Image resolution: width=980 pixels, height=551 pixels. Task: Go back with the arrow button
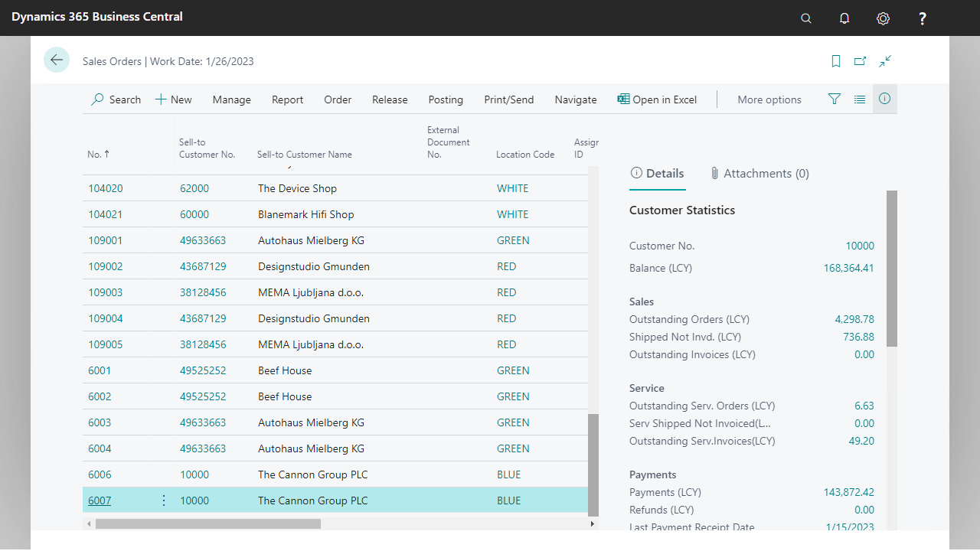pyautogui.click(x=57, y=60)
